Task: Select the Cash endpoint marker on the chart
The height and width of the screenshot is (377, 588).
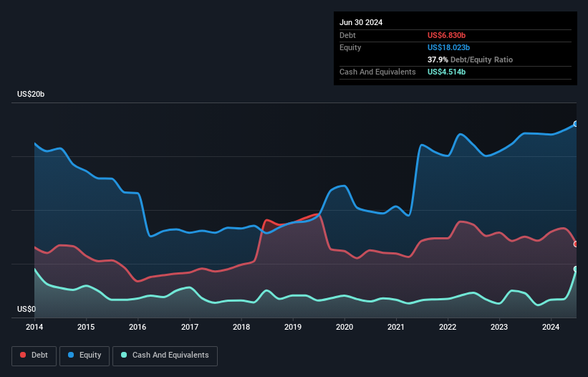Action: 576,269
